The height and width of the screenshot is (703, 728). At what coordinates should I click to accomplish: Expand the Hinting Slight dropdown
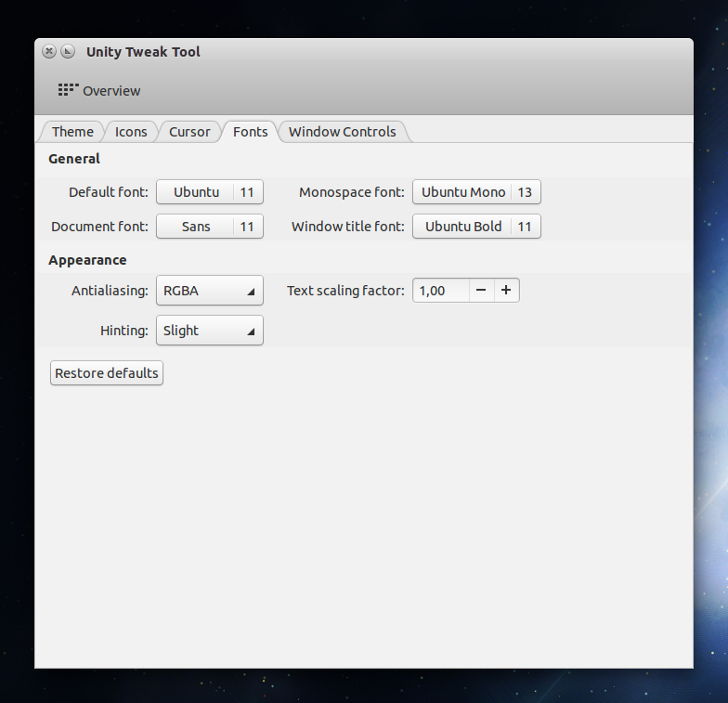click(210, 331)
